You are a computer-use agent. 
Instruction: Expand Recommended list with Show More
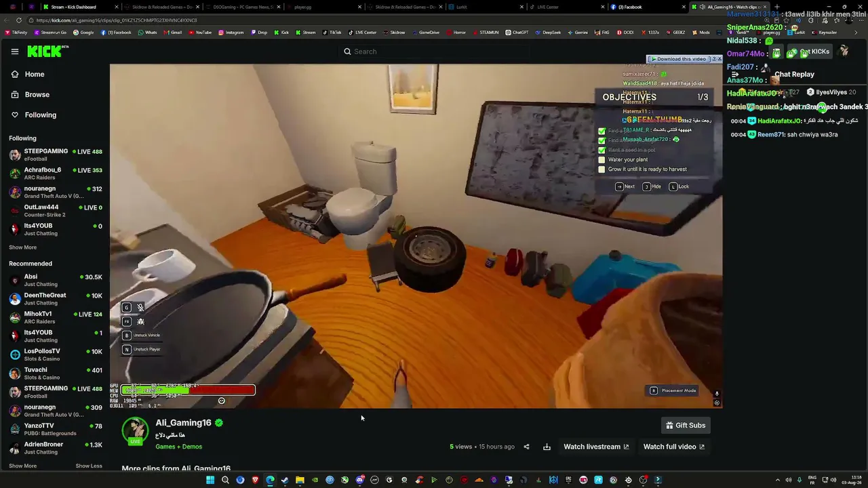pyautogui.click(x=22, y=466)
